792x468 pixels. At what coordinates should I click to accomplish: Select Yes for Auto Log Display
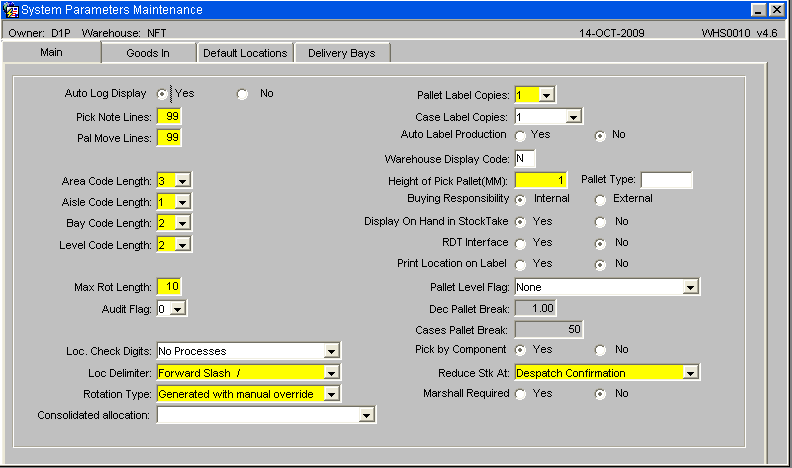point(162,94)
